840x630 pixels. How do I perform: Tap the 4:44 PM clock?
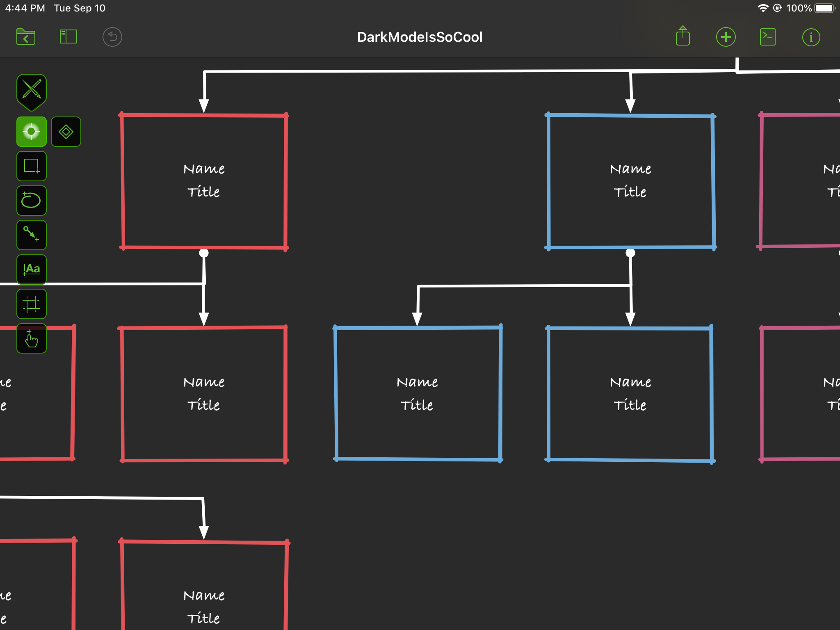[25, 8]
